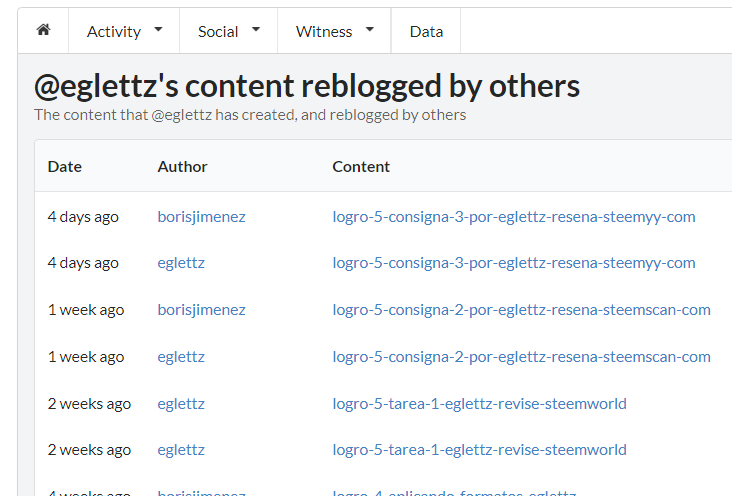Open the steemyy-com post reblogged by borisjimenez
The height and width of the screenshot is (496, 732).
click(514, 217)
